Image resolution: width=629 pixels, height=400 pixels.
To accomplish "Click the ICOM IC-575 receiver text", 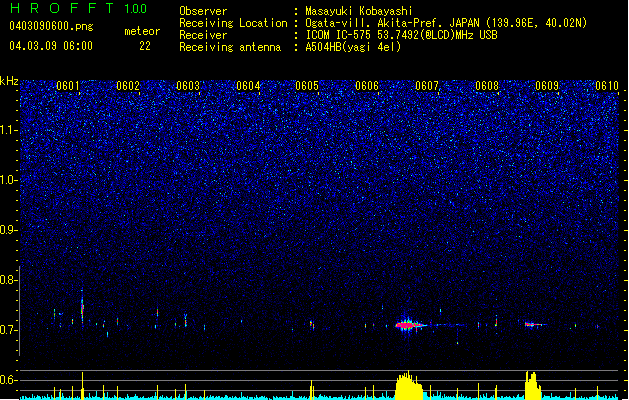I will tap(401, 35).
